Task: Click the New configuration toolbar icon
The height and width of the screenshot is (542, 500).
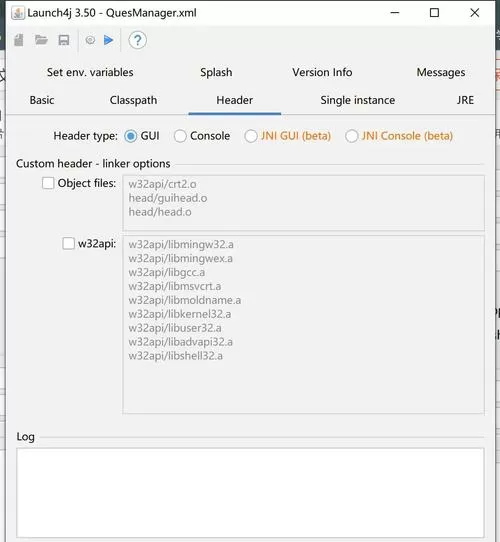Action: (x=19, y=40)
